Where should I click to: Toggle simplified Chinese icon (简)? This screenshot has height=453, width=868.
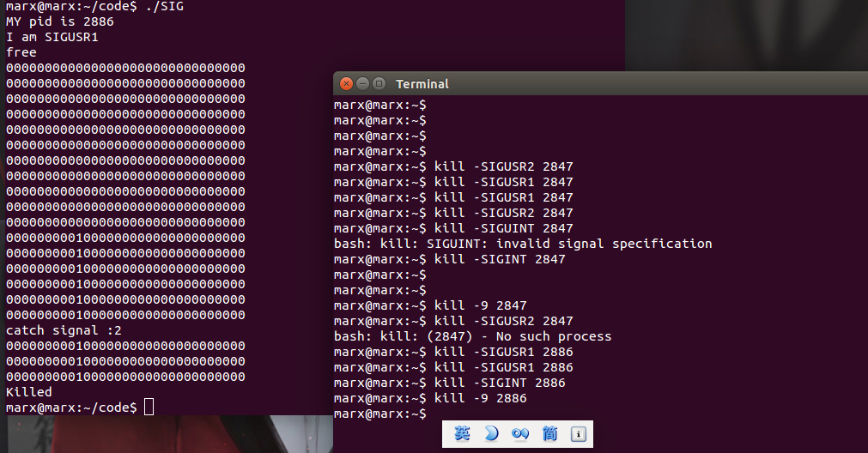(549, 433)
